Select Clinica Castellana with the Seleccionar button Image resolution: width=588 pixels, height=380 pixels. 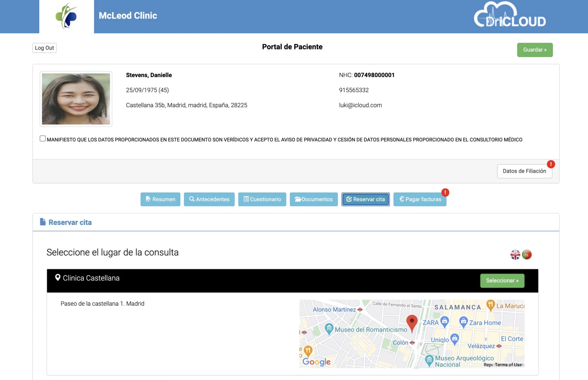tap(502, 280)
